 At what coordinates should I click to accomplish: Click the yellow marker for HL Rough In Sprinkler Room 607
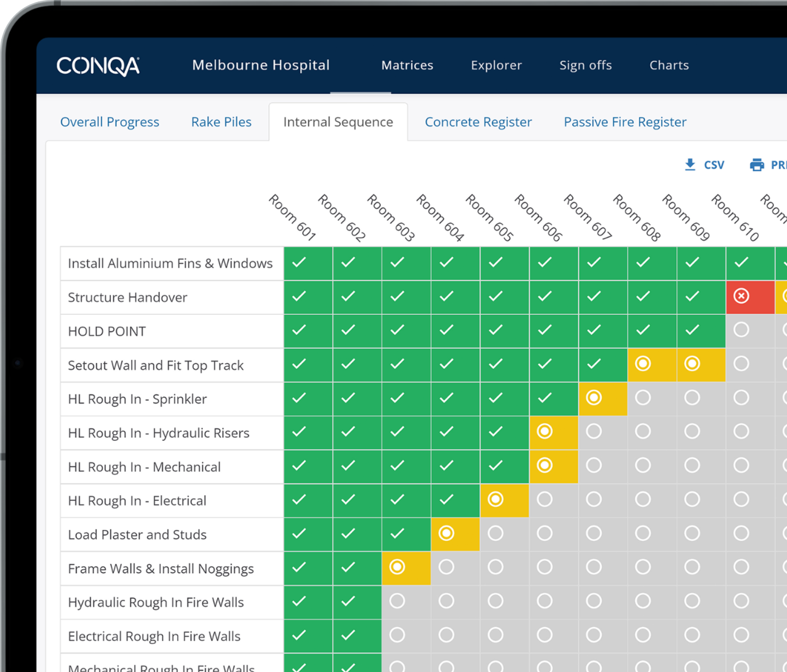tap(593, 398)
